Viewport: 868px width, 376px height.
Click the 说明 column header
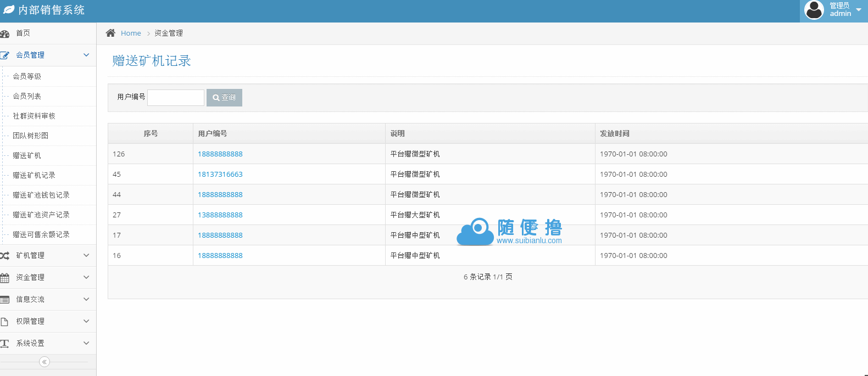coord(490,133)
